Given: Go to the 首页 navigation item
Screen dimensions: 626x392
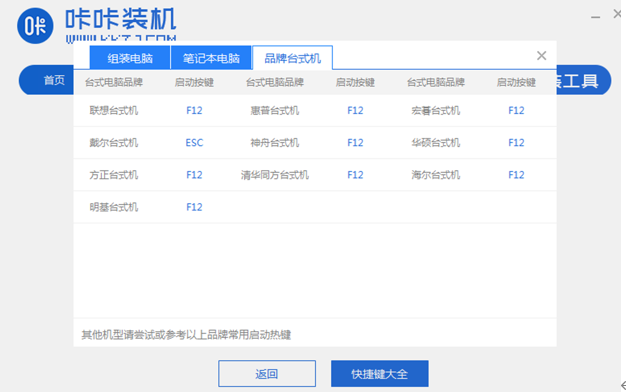Looking at the screenshot, I should (x=54, y=80).
